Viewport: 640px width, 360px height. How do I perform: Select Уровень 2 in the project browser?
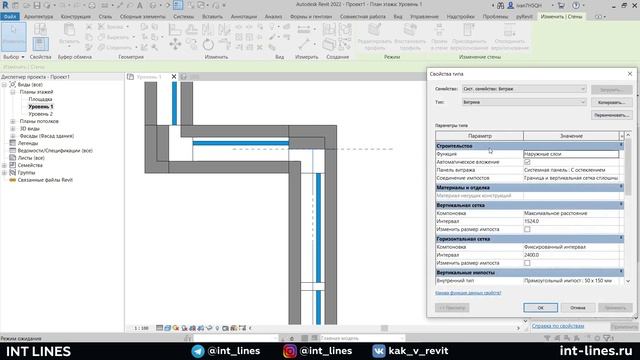[x=40, y=114]
